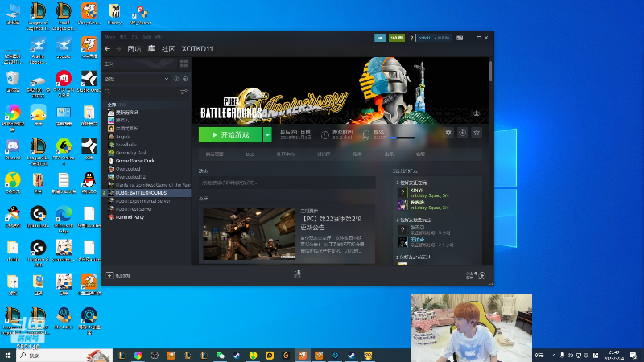Viewport: 644px width, 362px height.
Task: Open advanced filter sliders icon
Action: click(184, 92)
